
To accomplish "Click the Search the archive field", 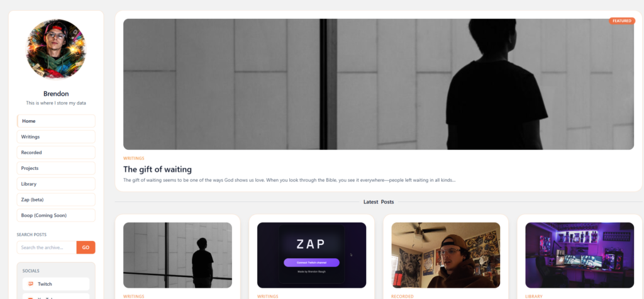I will click(47, 247).
